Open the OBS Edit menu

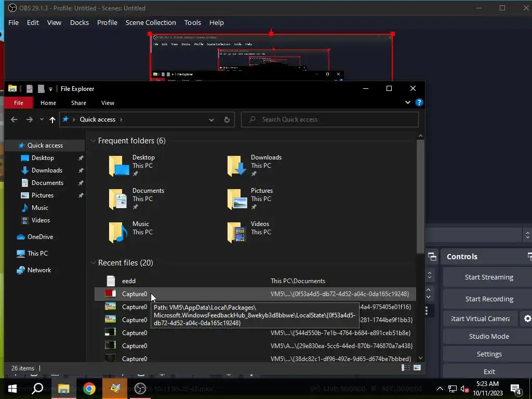pos(33,22)
